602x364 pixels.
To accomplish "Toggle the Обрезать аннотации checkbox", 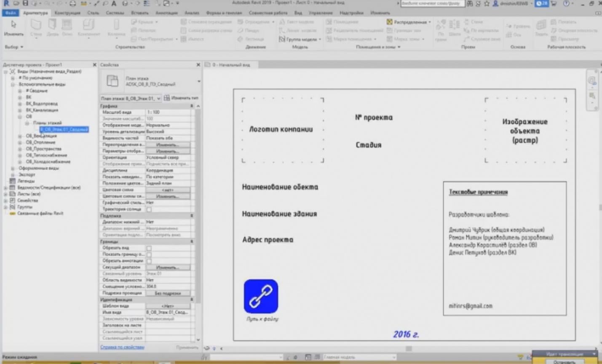I will [x=149, y=261].
